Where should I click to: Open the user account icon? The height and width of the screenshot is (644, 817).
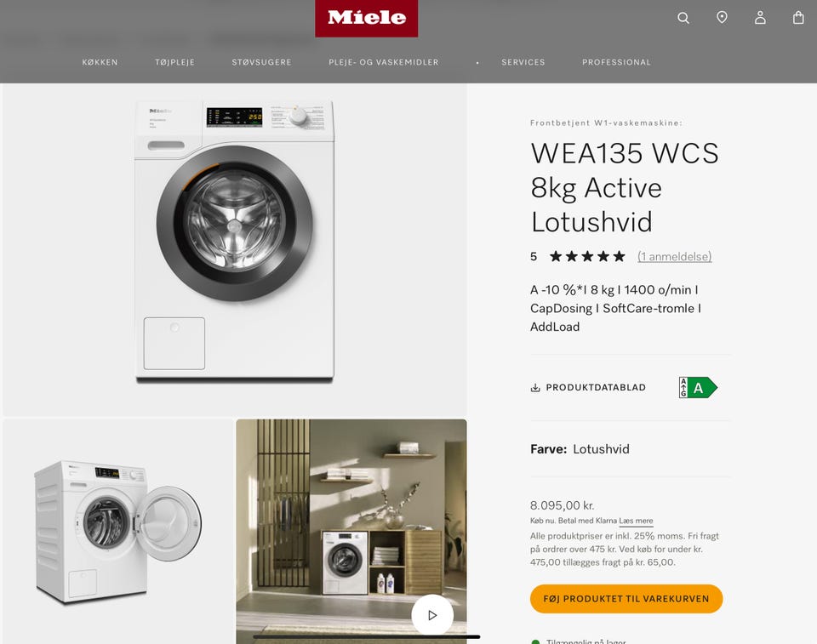pyautogui.click(x=760, y=18)
